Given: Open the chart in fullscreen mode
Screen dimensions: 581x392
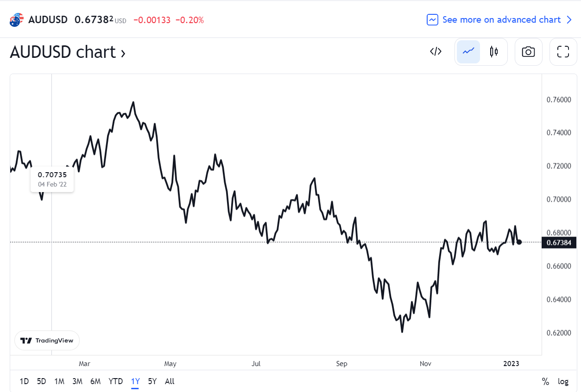Looking at the screenshot, I should 563,51.
